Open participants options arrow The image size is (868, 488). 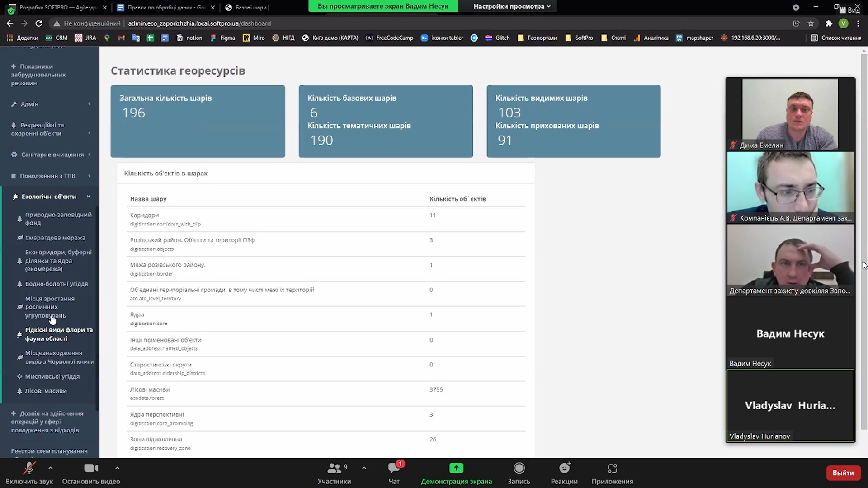(x=364, y=468)
